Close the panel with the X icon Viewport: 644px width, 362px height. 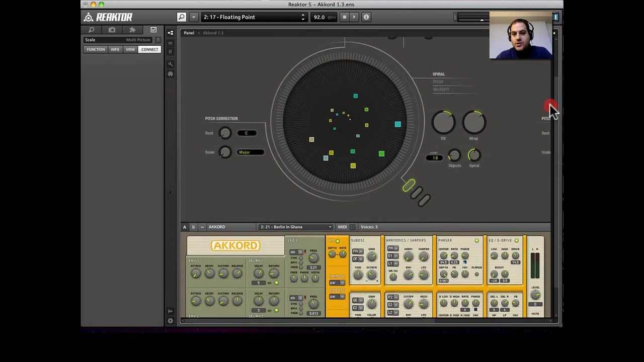[x=554, y=33]
